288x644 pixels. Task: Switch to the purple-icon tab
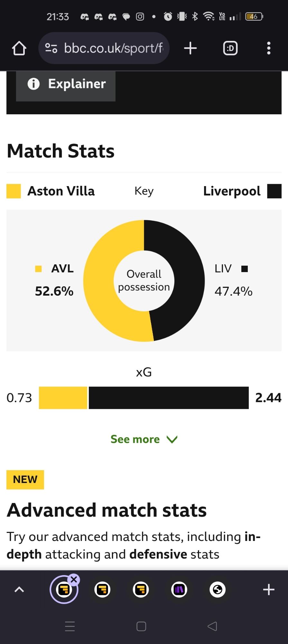click(179, 590)
